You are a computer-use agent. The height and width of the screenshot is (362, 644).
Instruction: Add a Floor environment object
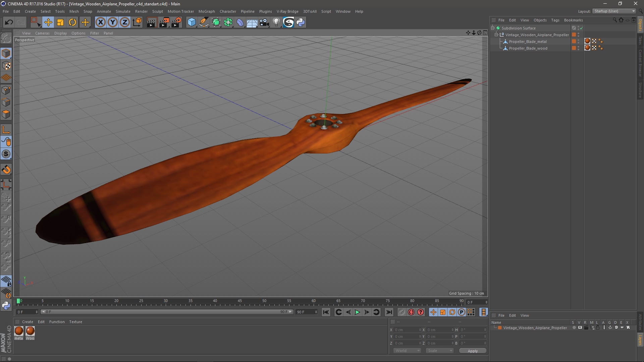tap(252, 22)
